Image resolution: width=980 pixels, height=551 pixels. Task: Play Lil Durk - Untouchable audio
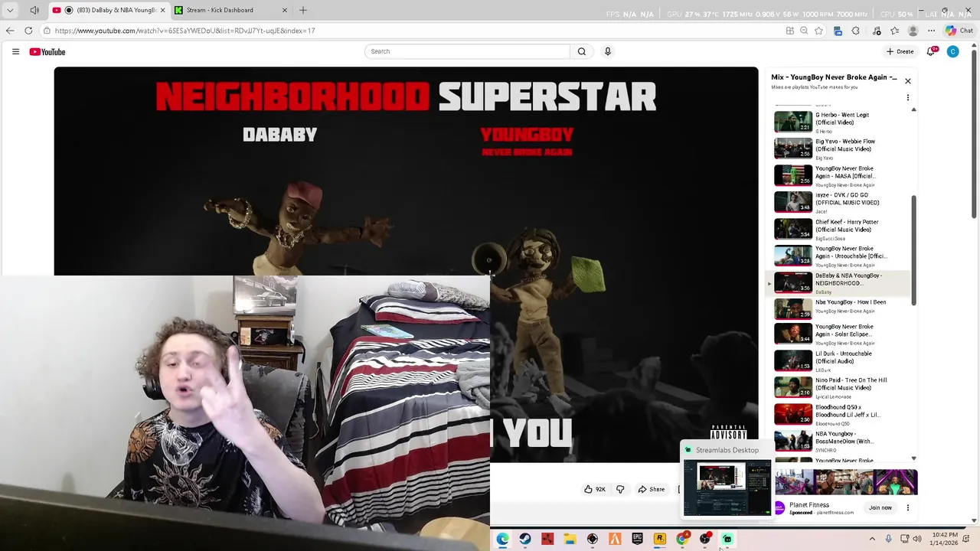coord(838,360)
